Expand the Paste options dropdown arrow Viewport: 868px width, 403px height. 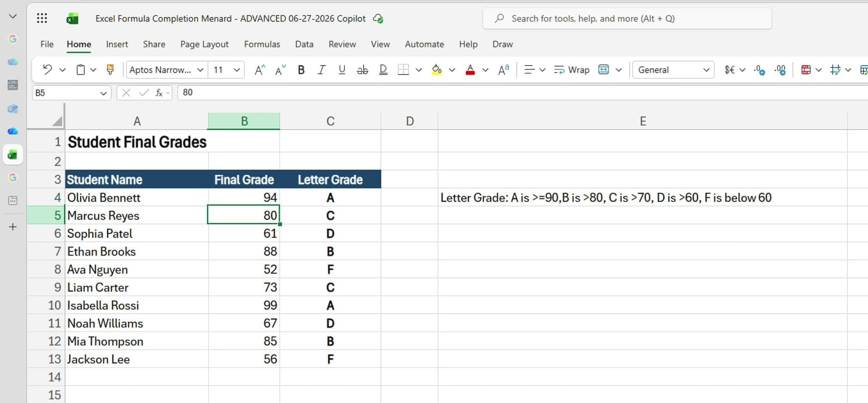coord(93,70)
